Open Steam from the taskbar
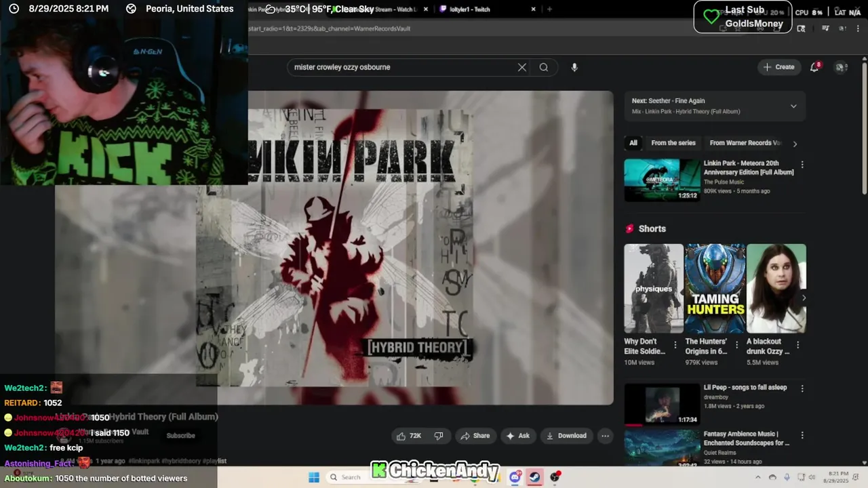 pyautogui.click(x=535, y=477)
